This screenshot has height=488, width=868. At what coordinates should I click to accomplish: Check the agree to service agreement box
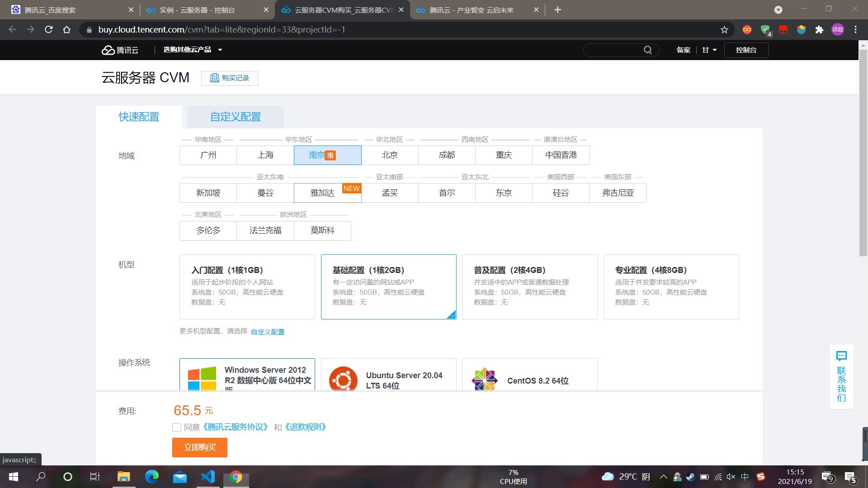[x=177, y=427]
